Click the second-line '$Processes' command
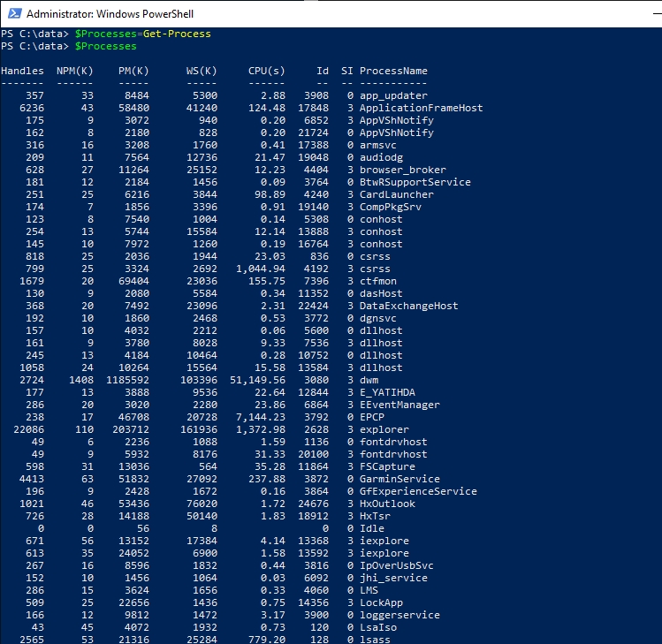 click(105, 46)
